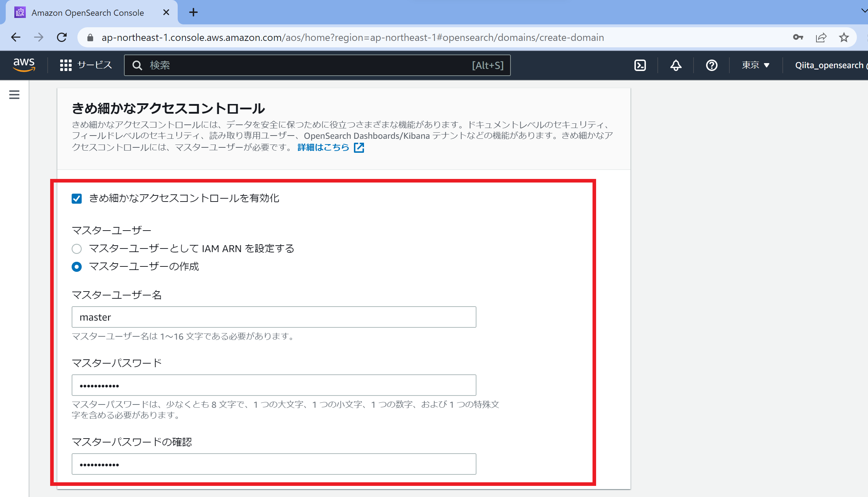The width and height of the screenshot is (868, 497).
Task: Click the tab search chevron
Action: (x=864, y=11)
